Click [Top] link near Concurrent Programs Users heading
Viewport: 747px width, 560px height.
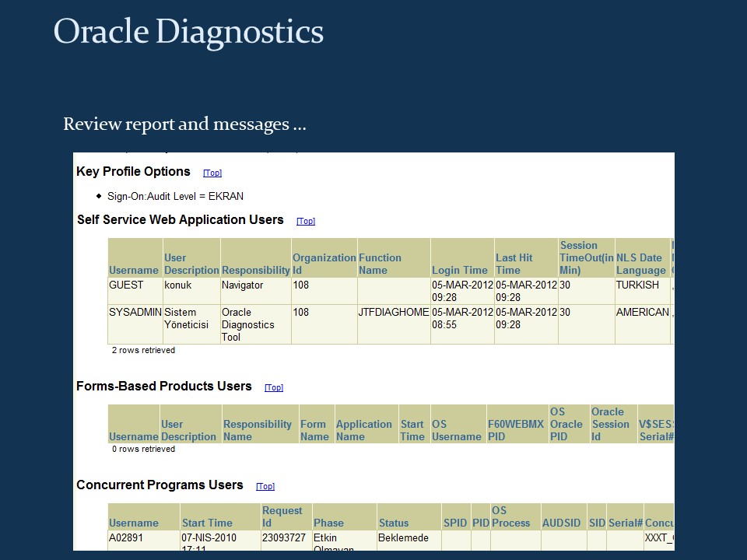pyautogui.click(x=265, y=486)
